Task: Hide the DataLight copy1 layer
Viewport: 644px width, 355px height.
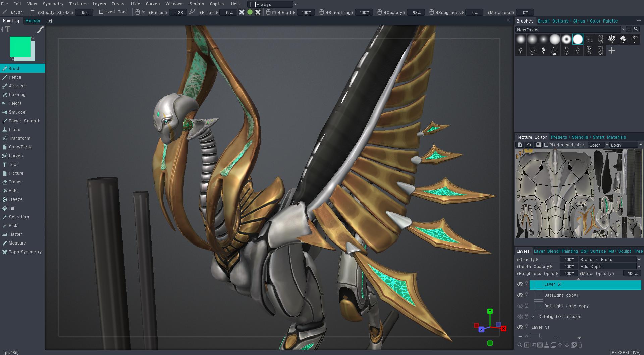Action: tap(520, 295)
